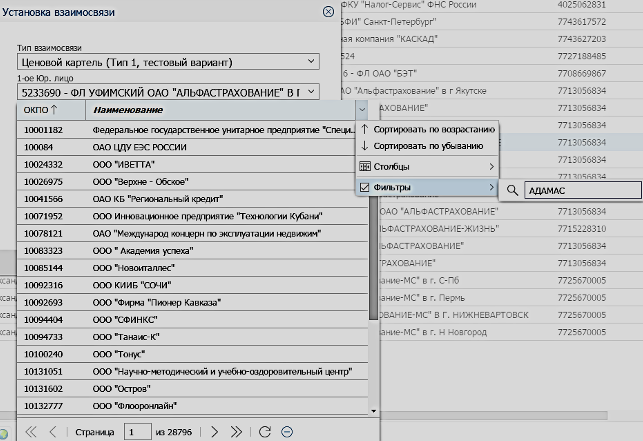643x441 pixels.
Task: Select row ООО КИИБ "СОЧИ"
Action: click(192, 285)
